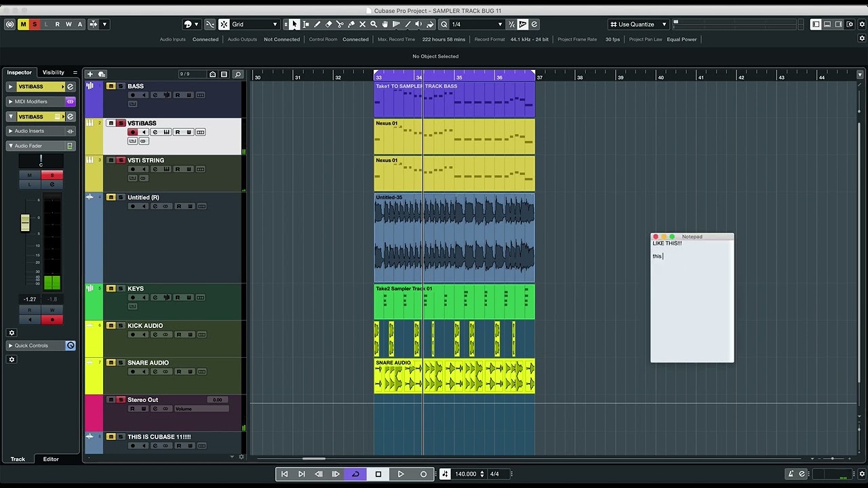Open the Track tab at bottom
Image resolution: width=868 pixels, height=488 pixels.
pos(18,459)
